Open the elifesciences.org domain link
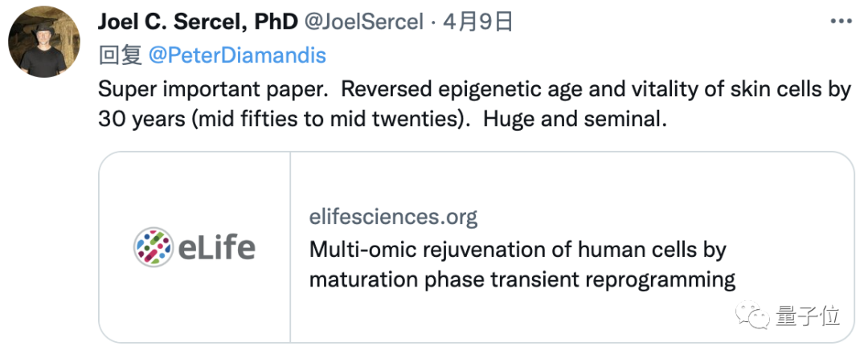This screenshot has width=868, height=354. click(393, 217)
